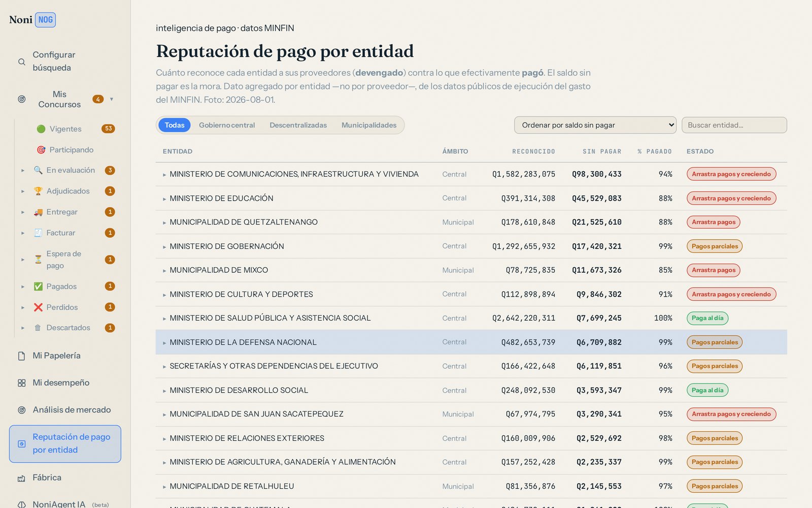Click the hourglass icon for Espera de pago
The height and width of the screenshot is (508, 812).
tap(38, 260)
